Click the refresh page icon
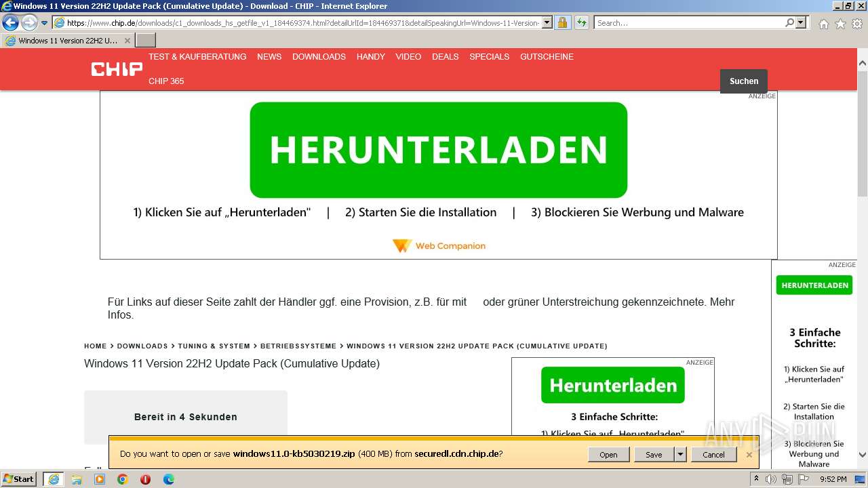 point(582,23)
